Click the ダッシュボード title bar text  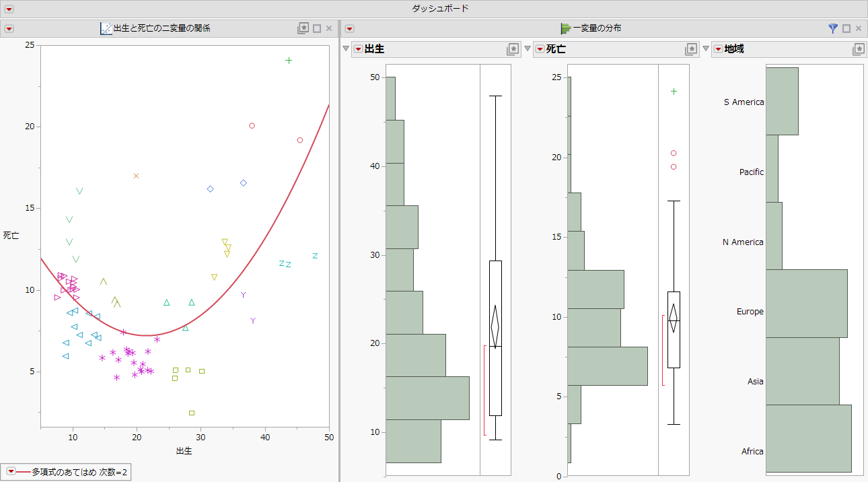click(440, 9)
